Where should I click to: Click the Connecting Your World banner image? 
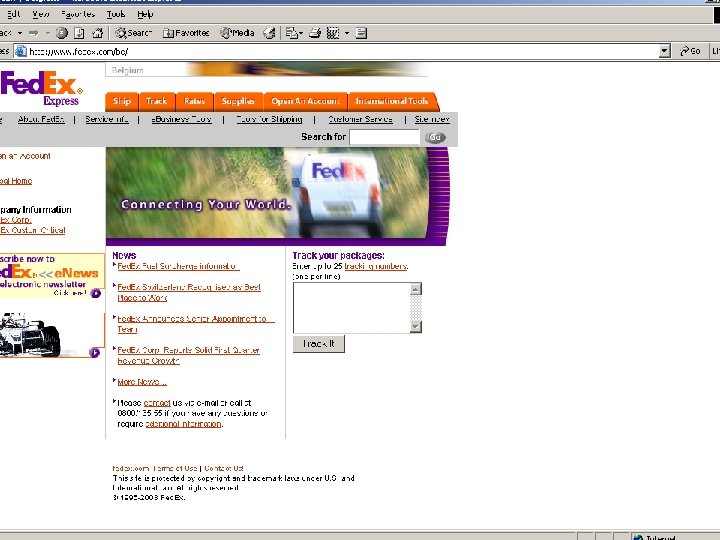[x=277, y=196]
